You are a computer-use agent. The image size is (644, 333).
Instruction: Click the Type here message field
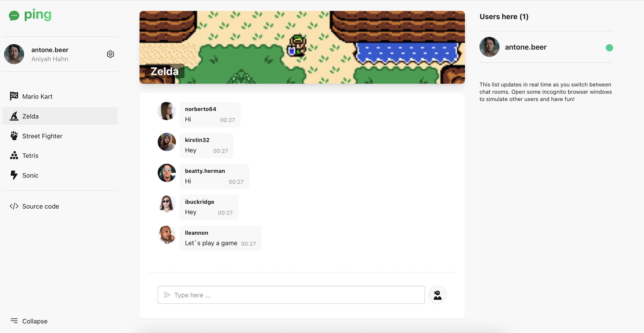291,295
